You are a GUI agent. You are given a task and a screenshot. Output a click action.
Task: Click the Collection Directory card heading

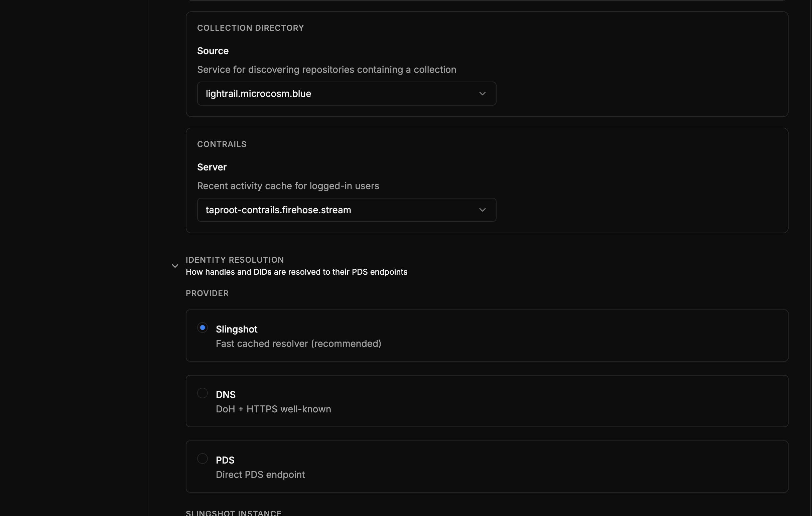[250, 28]
